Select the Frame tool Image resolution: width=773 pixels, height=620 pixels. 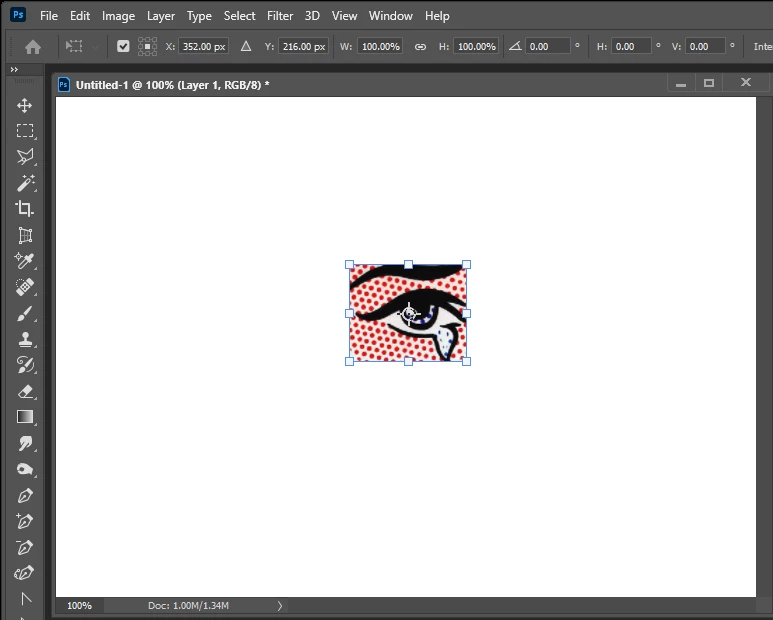pos(25,235)
